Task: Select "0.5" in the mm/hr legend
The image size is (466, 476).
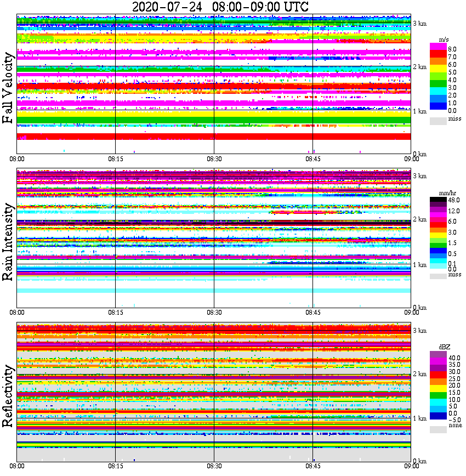Action: click(452, 254)
